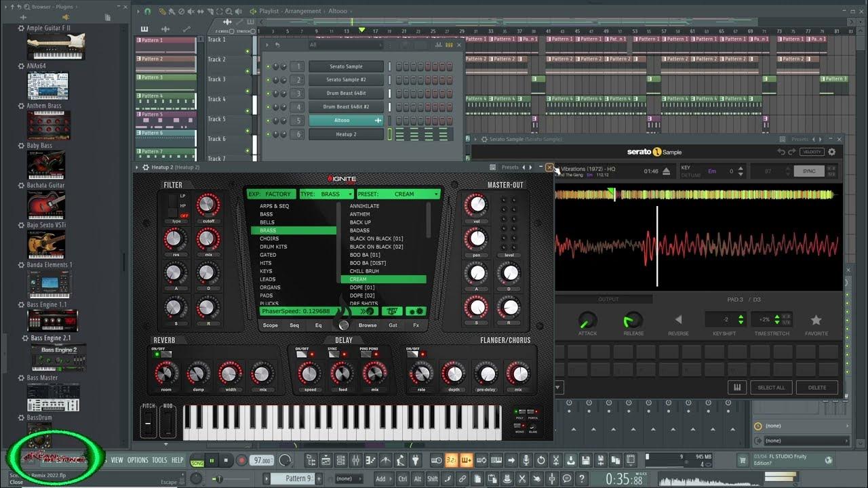This screenshot has height=488, width=868.
Task: Click the tempo field showing 97.000
Action: 262,460
